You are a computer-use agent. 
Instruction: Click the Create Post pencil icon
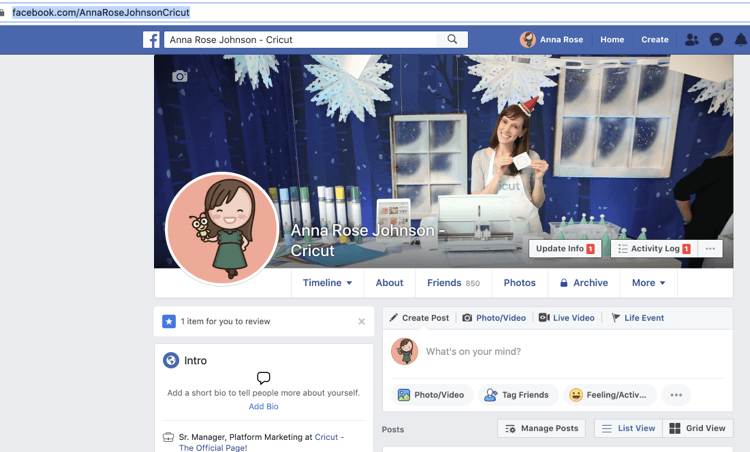tap(394, 318)
